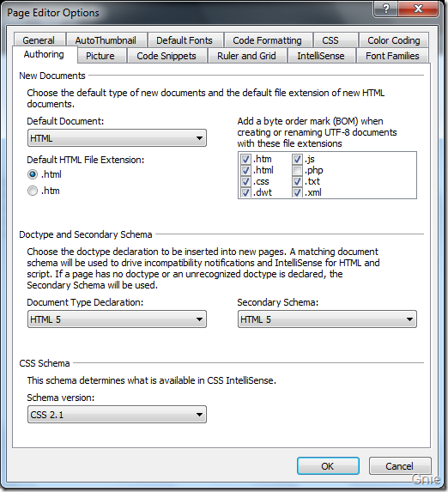Go to the Ruler and Grid tab
Viewport: 448px width, 492px height.
[247, 56]
